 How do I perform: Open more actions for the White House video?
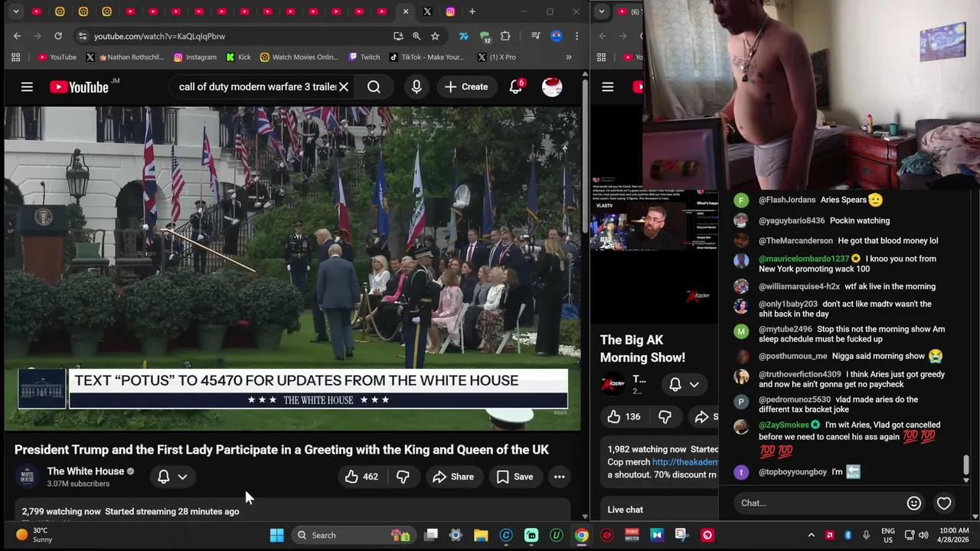(x=560, y=477)
